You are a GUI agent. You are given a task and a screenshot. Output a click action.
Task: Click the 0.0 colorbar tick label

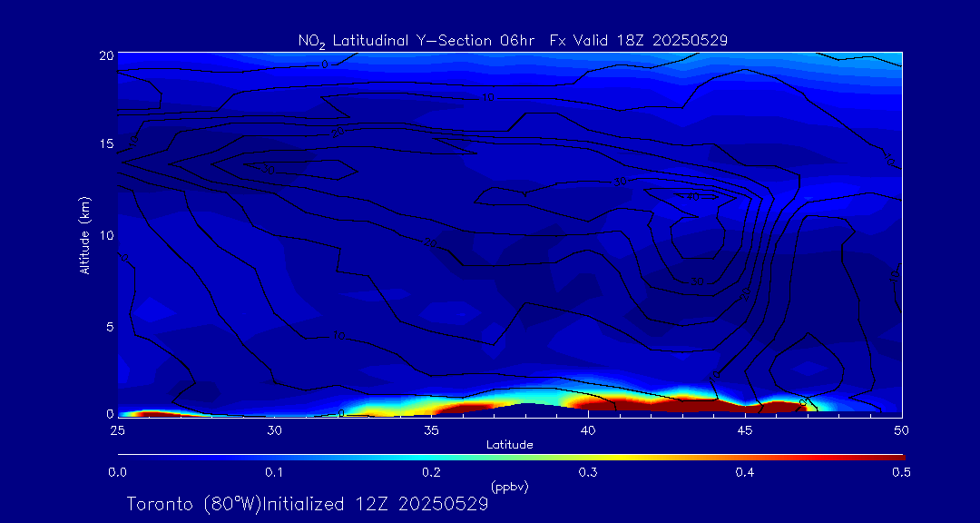click(117, 472)
